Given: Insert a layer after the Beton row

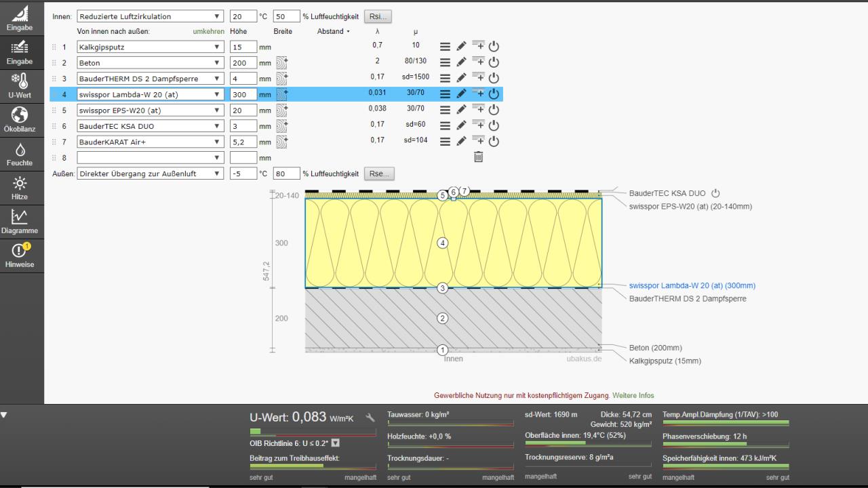Looking at the screenshot, I should 479,62.
